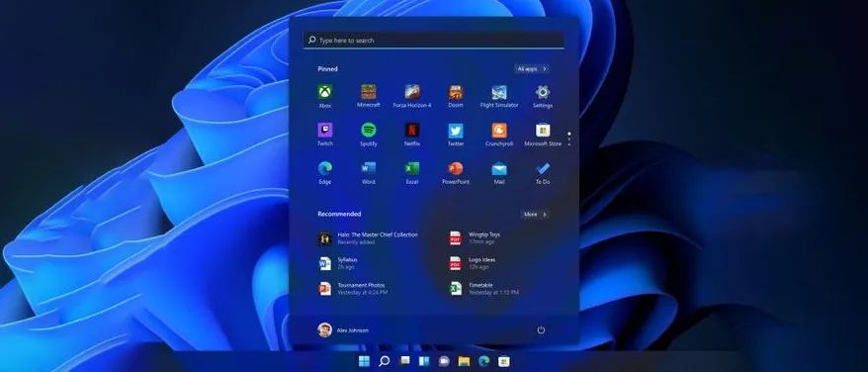
Task: Click the Type here to search field
Action: coord(433,40)
